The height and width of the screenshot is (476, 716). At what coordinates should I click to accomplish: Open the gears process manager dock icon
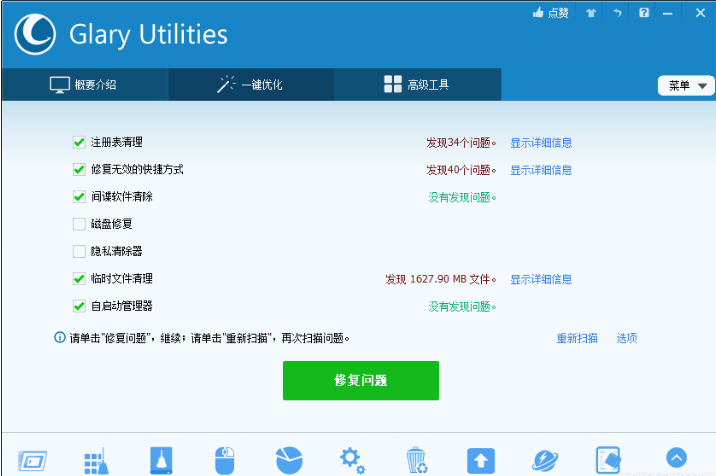(352, 460)
